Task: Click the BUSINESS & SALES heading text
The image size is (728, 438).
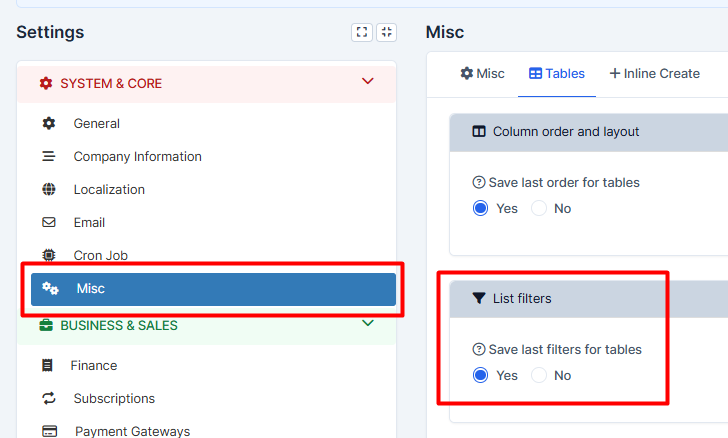Action: [119, 326]
